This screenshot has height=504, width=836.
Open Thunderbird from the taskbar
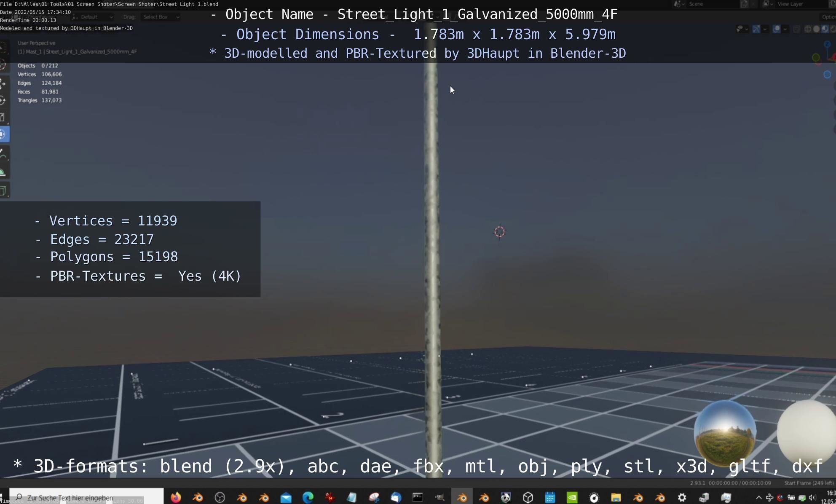tap(396, 498)
